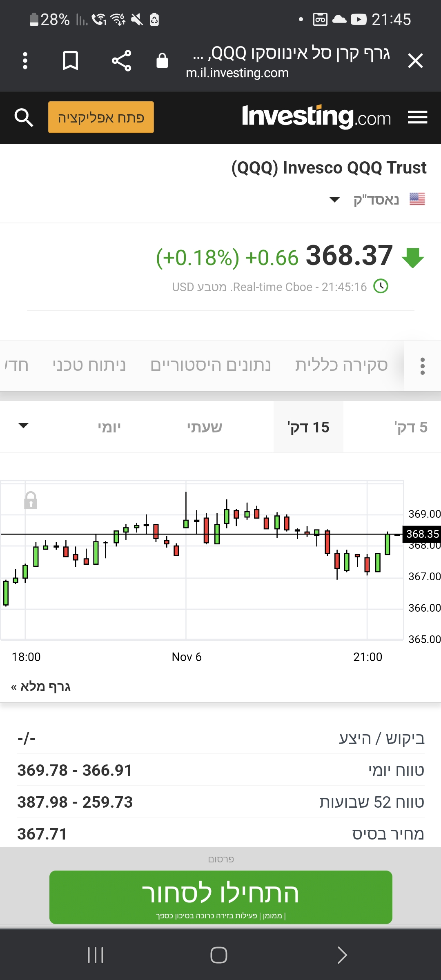Tap the green start-trading ad banner
Viewport: 441px width, 980px height.
[220, 897]
